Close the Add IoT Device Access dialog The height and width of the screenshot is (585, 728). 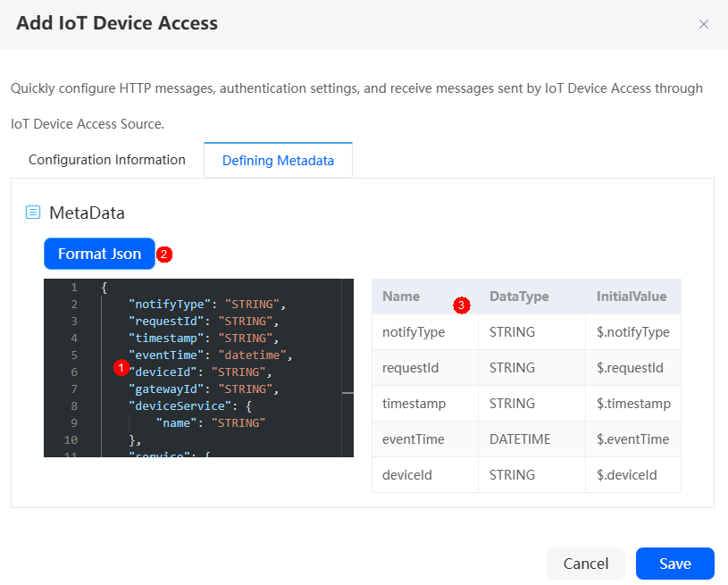[x=703, y=24]
